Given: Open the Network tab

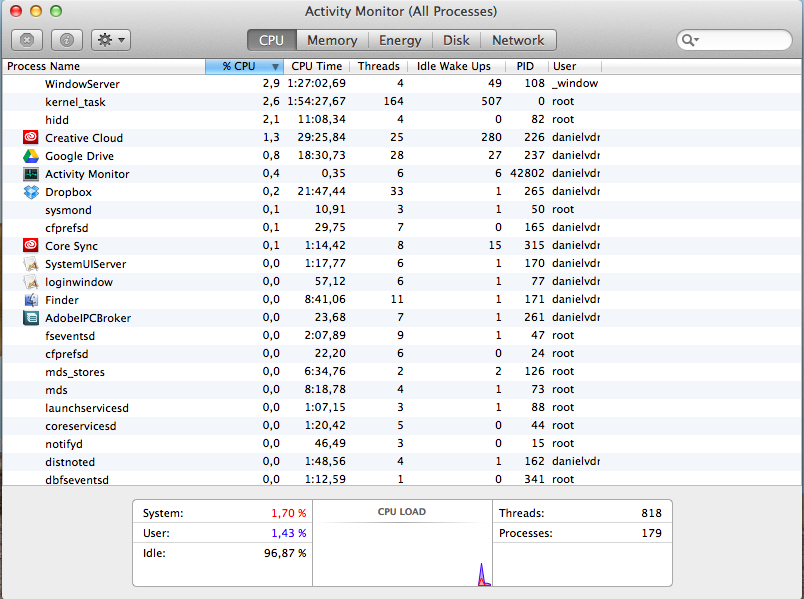Looking at the screenshot, I should 518,40.
